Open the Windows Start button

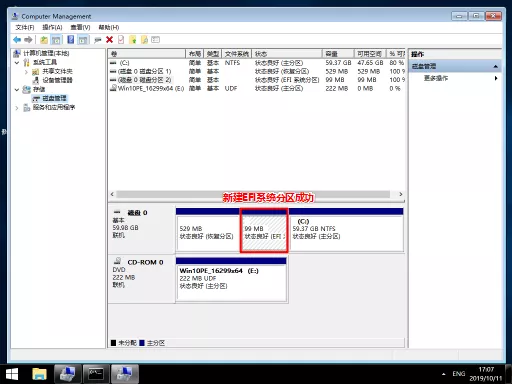[12, 374]
